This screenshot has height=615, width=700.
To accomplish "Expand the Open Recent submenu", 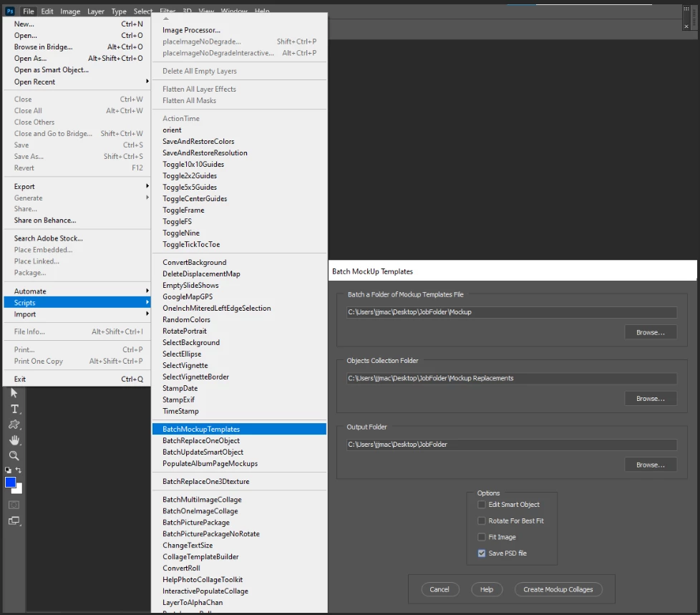I will coord(77,82).
